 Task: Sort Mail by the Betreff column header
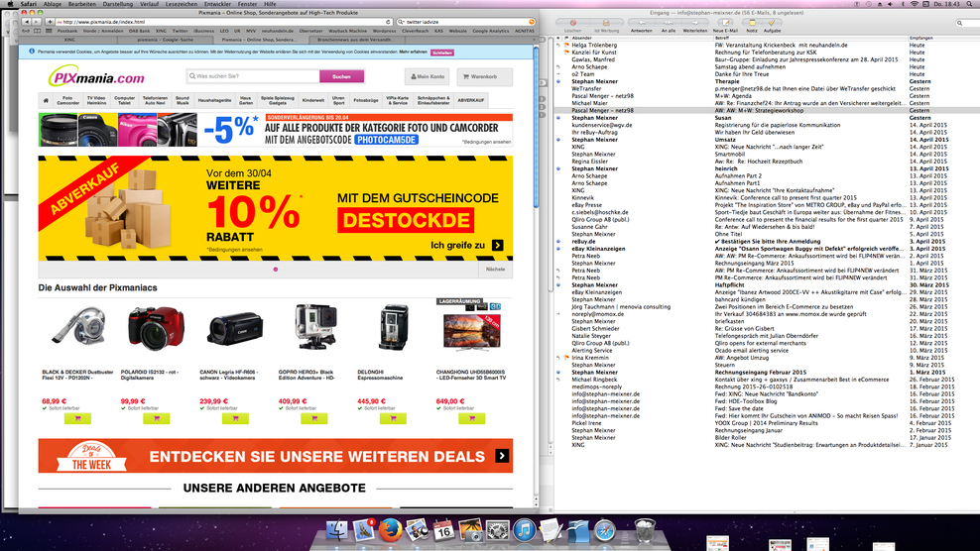pyautogui.click(x=810, y=38)
